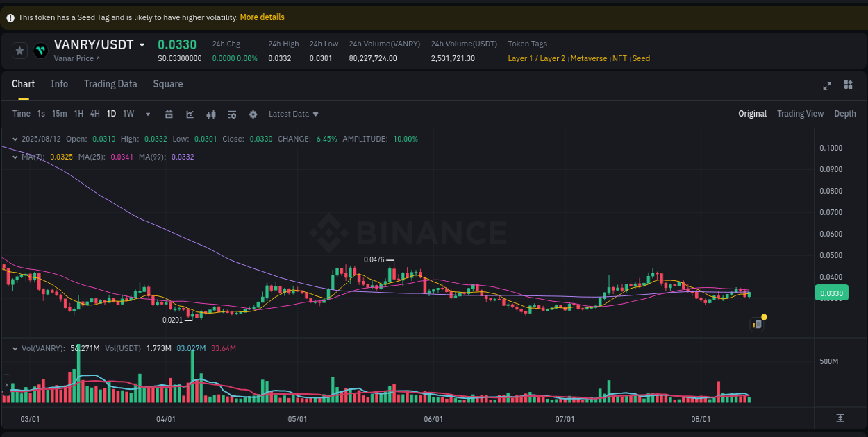The width and height of the screenshot is (868, 437).
Task: Expand the chart to fullscreen
Action: pos(827,85)
